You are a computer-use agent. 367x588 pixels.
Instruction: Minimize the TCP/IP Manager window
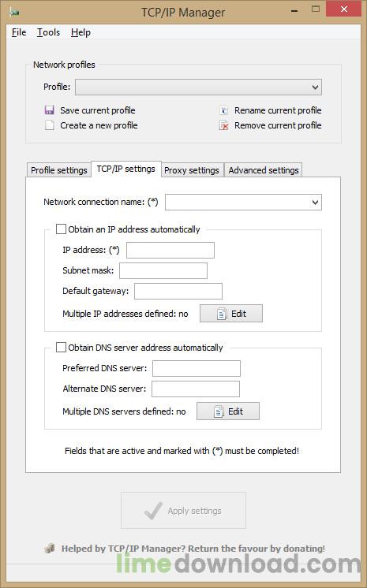tap(294, 10)
